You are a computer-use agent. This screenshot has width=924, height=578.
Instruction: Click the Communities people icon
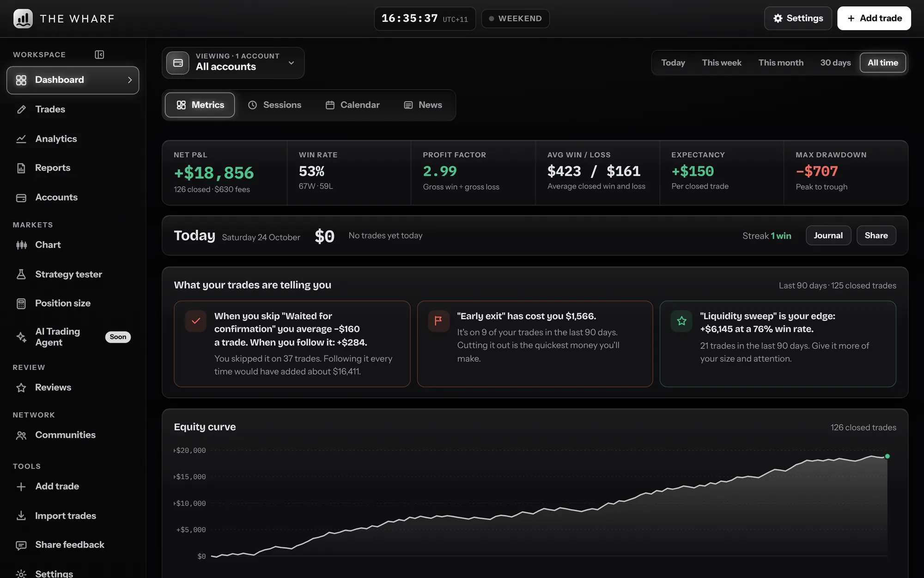point(21,435)
